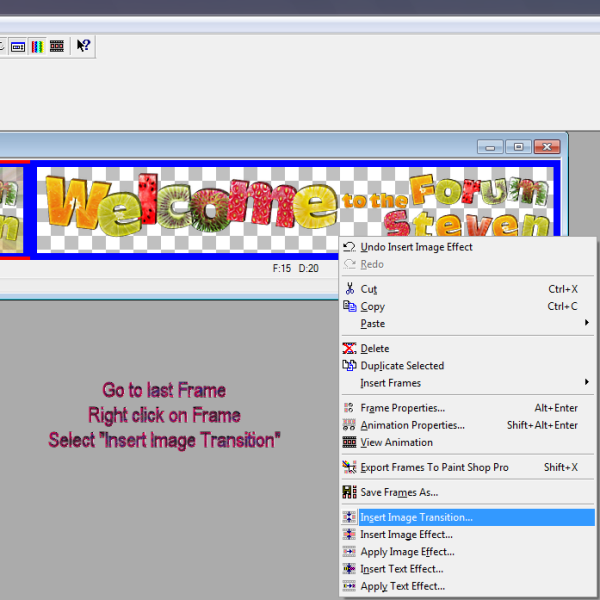Click the Apply Image Effect icon
Viewport: 600px width, 600px height.
click(x=349, y=551)
